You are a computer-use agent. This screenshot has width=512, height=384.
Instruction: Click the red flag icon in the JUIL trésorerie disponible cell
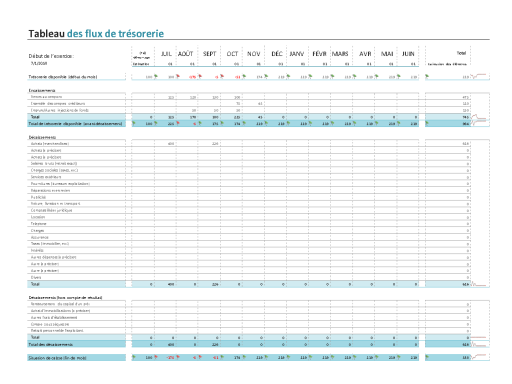[178, 76]
